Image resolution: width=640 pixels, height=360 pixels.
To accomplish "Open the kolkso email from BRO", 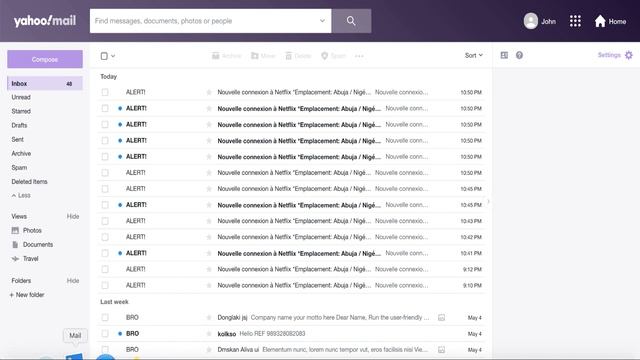I will coord(291,333).
